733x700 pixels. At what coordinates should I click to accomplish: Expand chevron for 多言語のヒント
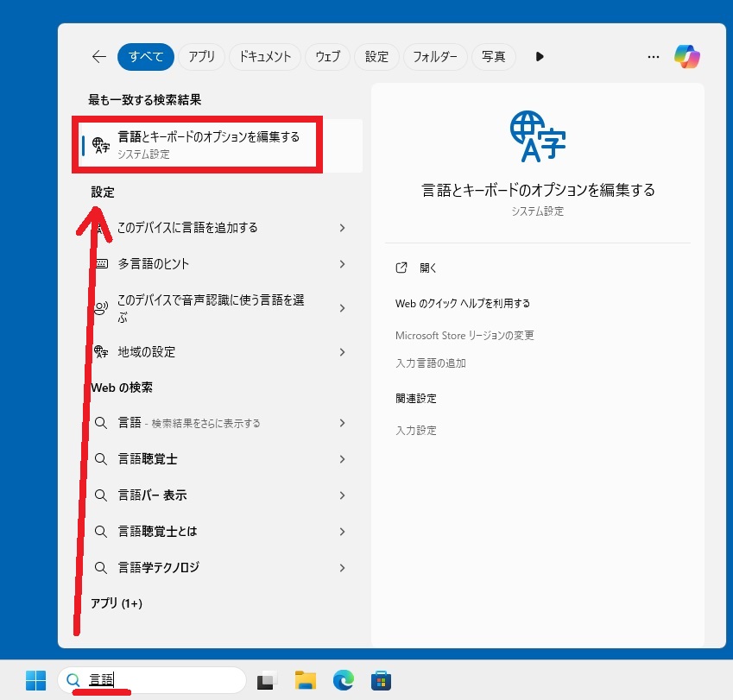pos(342,264)
